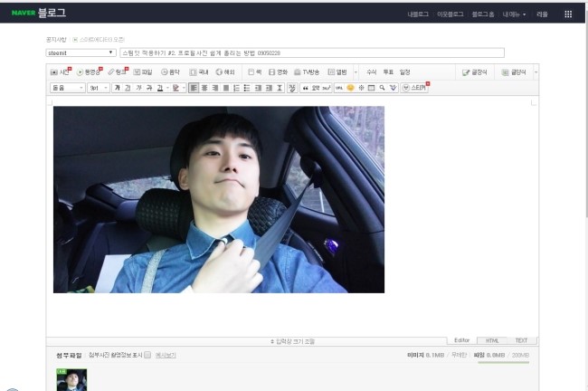Switch to the HTML editor tab

[491, 340]
